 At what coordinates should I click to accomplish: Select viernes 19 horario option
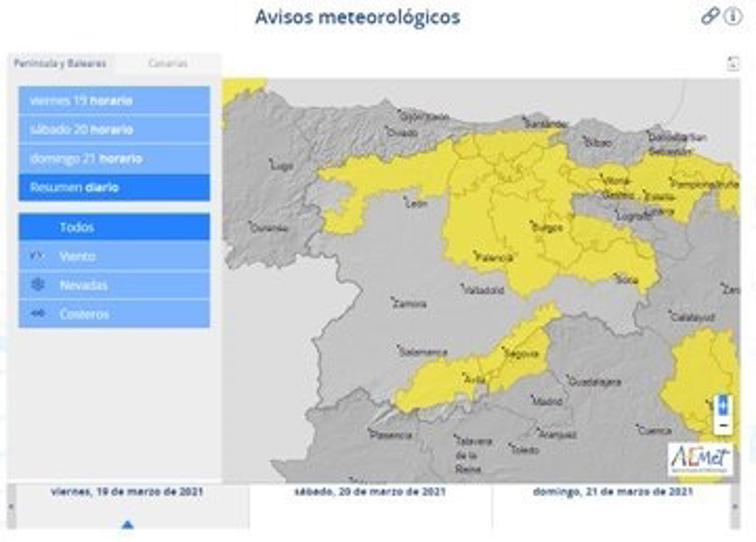114,100
